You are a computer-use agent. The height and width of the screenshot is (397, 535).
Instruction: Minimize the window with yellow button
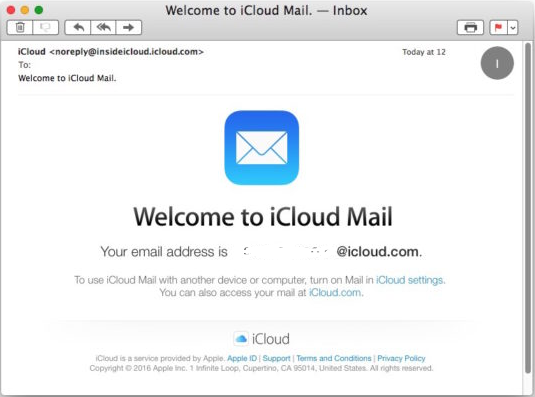coord(25,10)
